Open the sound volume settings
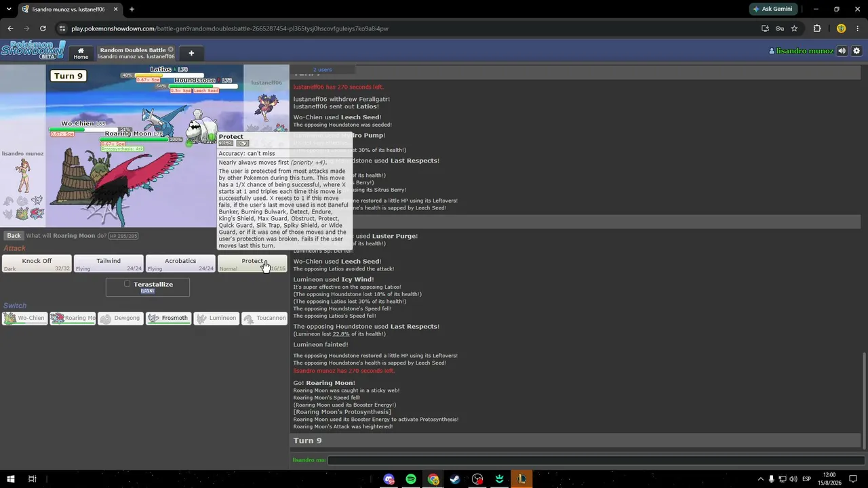Image resolution: width=868 pixels, height=488 pixels. point(842,51)
